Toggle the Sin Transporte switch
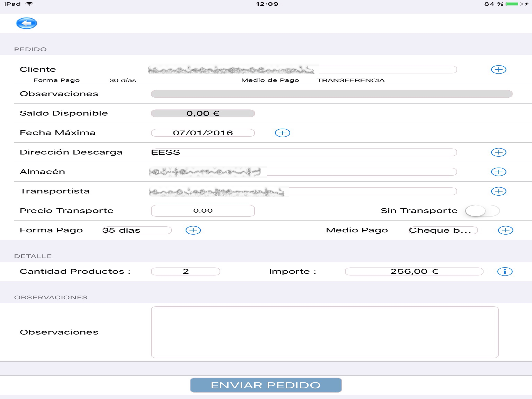This screenshot has height=399, width=532. [482, 211]
